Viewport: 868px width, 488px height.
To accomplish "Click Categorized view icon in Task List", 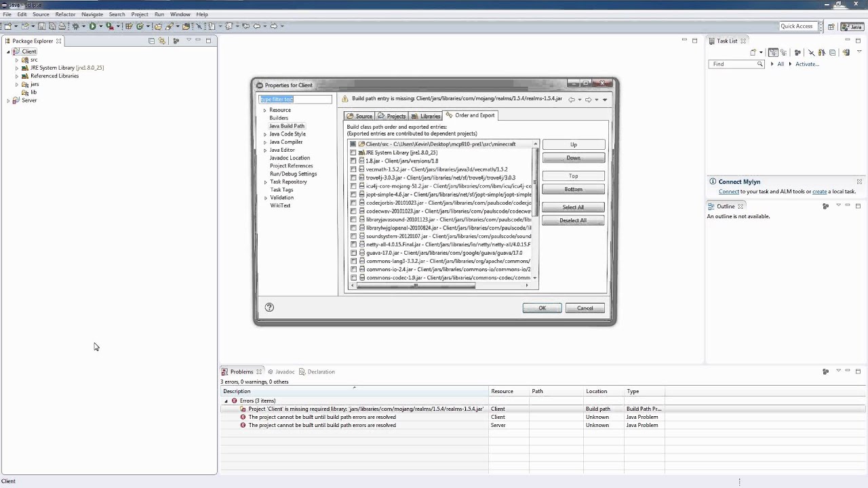I will click(773, 52).
